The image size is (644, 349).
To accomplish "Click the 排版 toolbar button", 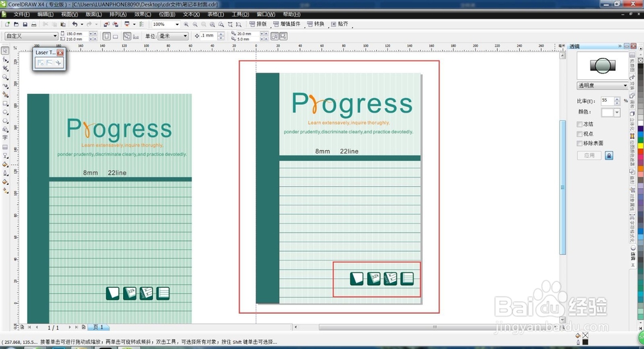I will pos(258,24).
